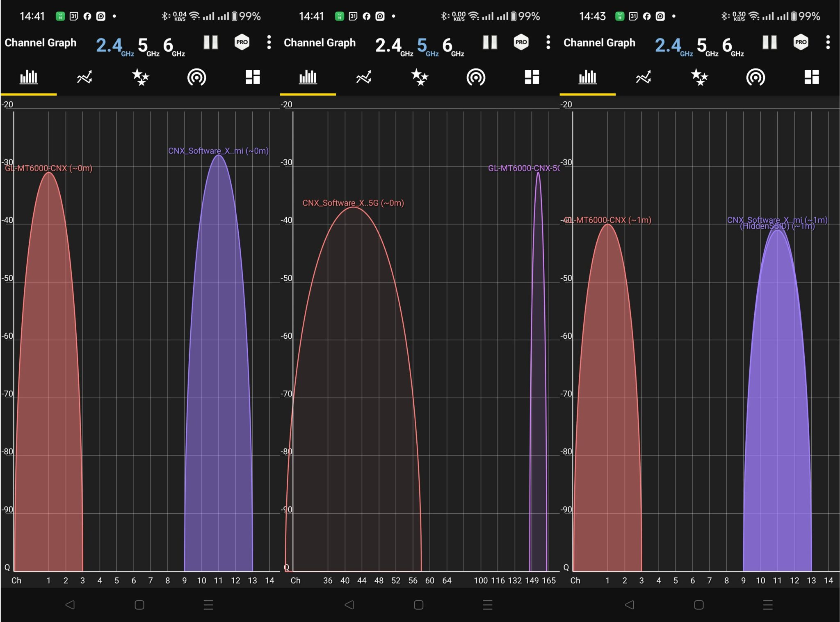840x622 pixels.
Task: Tap 'Channel Graph' title in right screenshot
Action: (x=600, y=43)
